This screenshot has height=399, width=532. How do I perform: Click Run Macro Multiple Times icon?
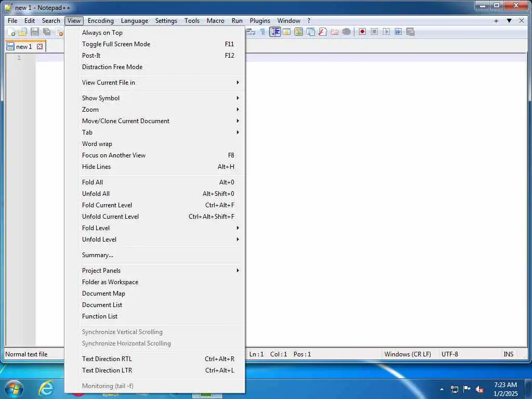pos(398,32)
